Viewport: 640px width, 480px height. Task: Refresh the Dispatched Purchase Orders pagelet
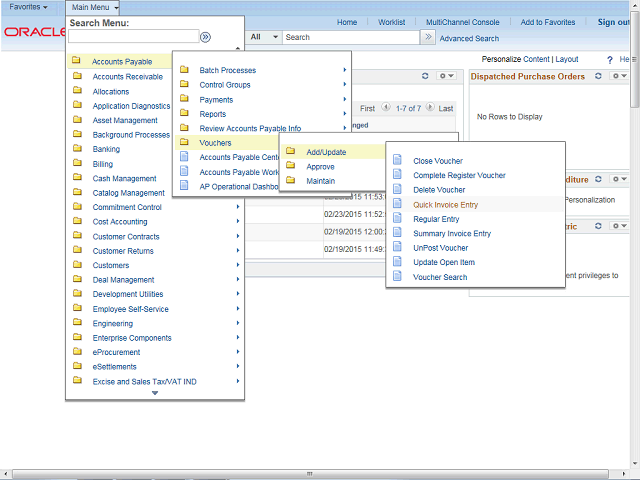pyautogui.click(x=599, y=76)
